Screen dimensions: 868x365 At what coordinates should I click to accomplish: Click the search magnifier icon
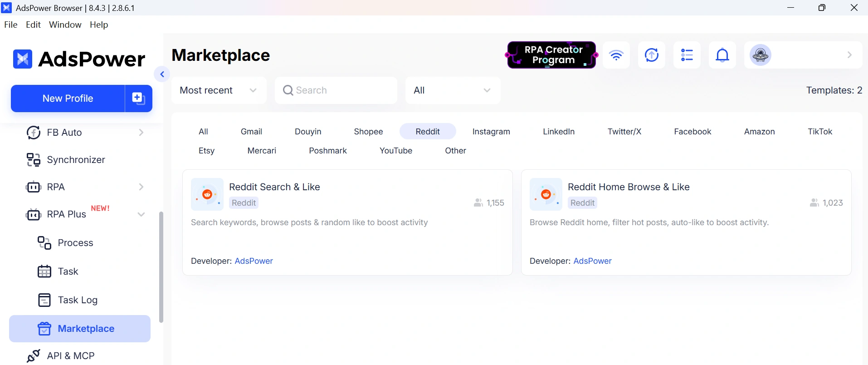click(x=288, y=90)
